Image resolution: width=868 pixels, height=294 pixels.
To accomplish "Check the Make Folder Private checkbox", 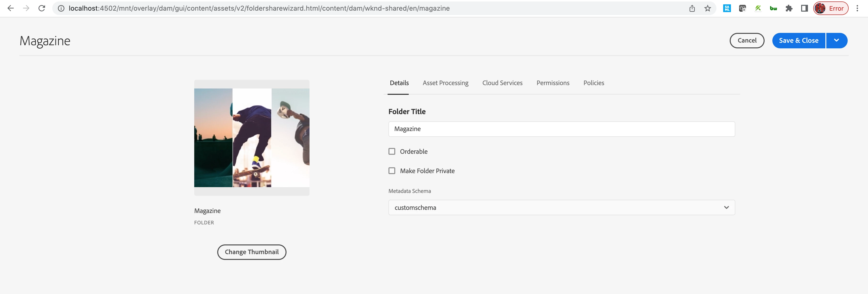I will point(392,171).
